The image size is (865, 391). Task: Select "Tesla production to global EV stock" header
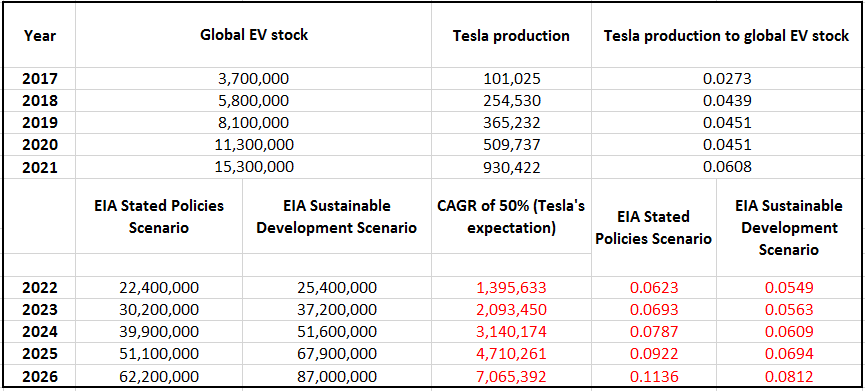727,36
